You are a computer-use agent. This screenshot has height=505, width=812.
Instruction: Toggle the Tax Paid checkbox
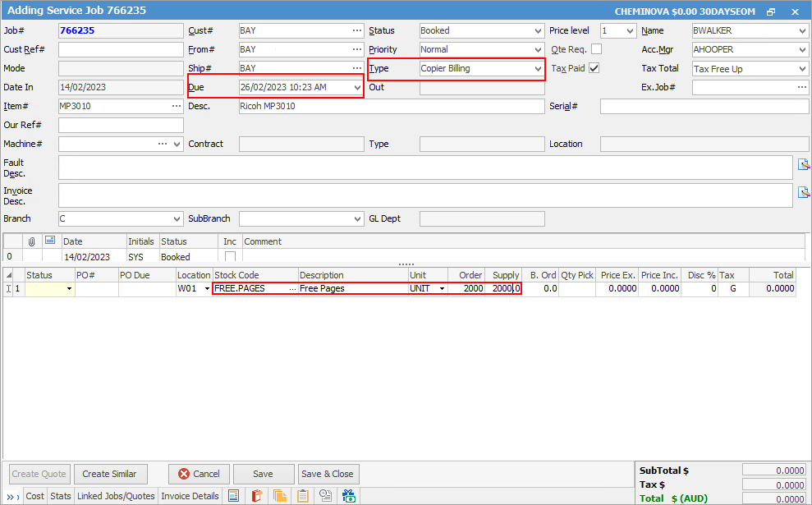tap(594, 68)
